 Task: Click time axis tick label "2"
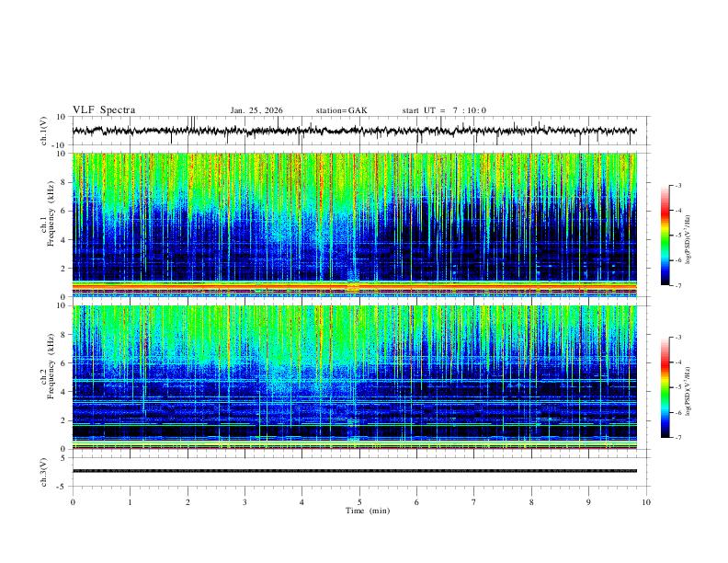tap(188, 502)
